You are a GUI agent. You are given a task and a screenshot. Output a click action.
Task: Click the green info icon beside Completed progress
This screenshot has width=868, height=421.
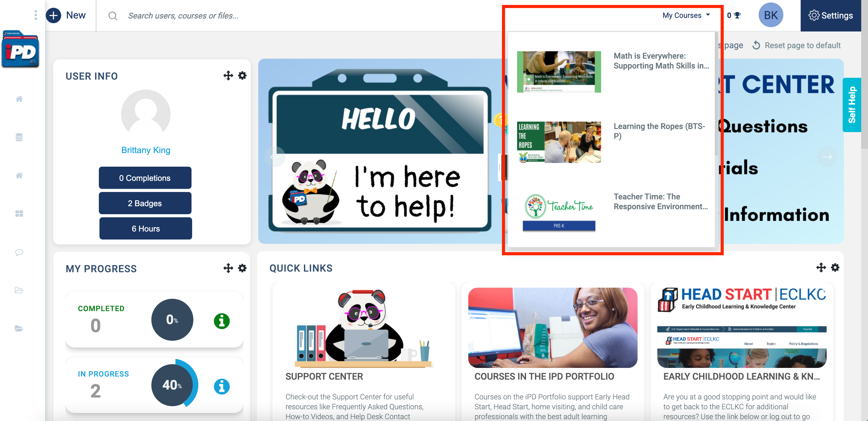222,321
